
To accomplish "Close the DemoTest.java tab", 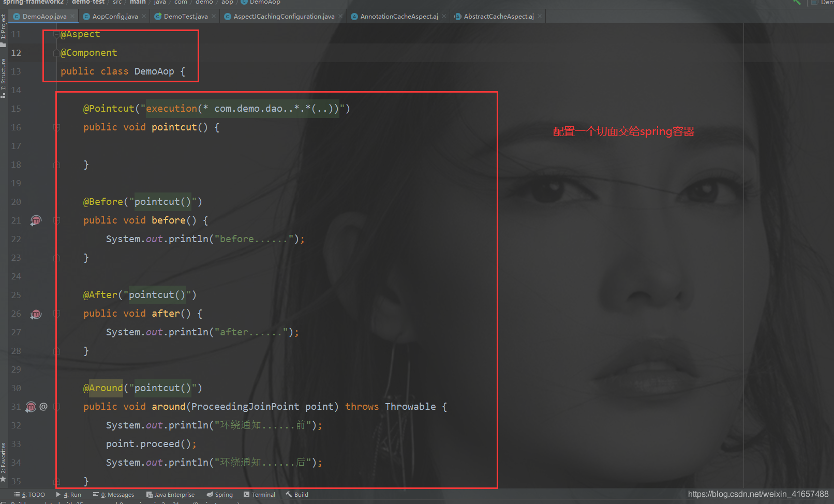I will tap(214, 17).
